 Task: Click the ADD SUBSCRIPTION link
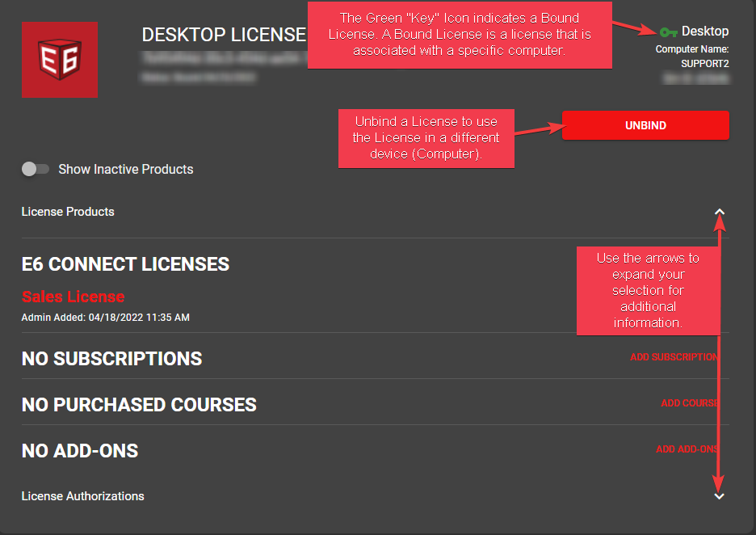point(674,357)
